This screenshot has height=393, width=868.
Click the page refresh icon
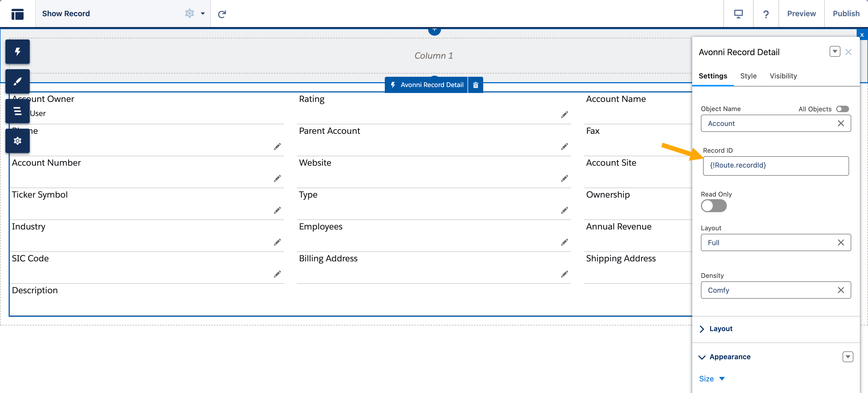(x=222, y=14)
